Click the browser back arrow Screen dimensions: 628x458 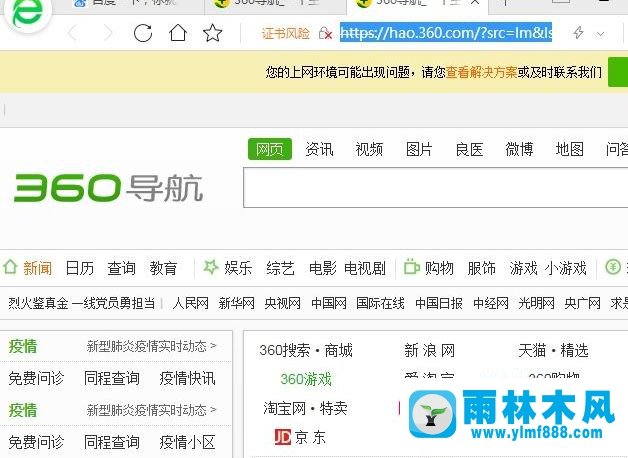73,33
